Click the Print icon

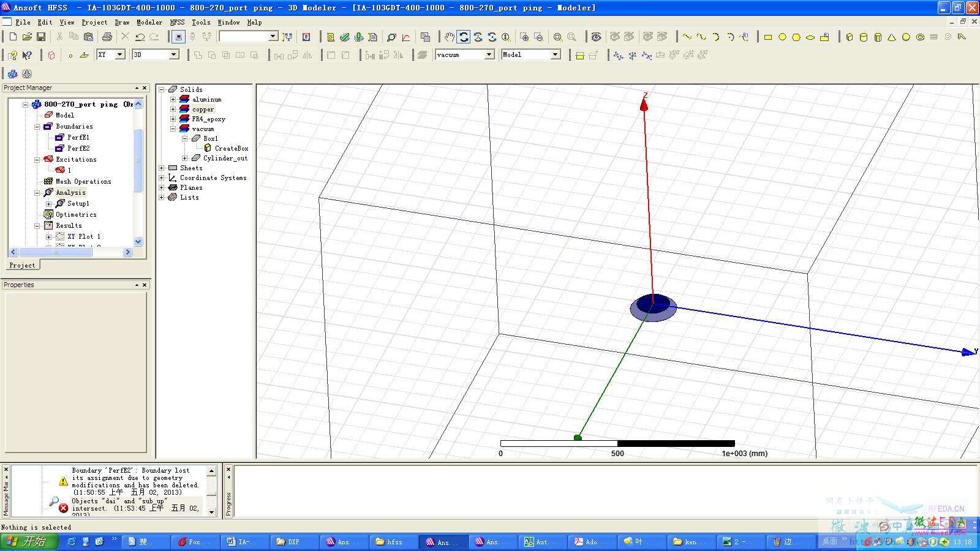107,37
